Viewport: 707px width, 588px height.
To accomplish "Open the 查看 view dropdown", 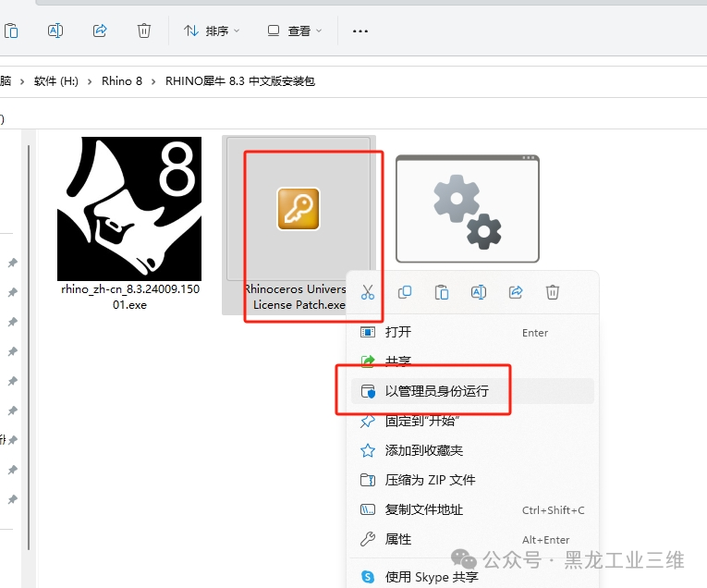I will 295,31.
